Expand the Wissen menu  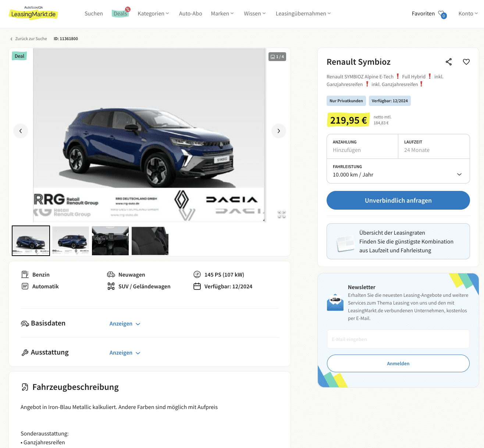(x=255, y=14)
